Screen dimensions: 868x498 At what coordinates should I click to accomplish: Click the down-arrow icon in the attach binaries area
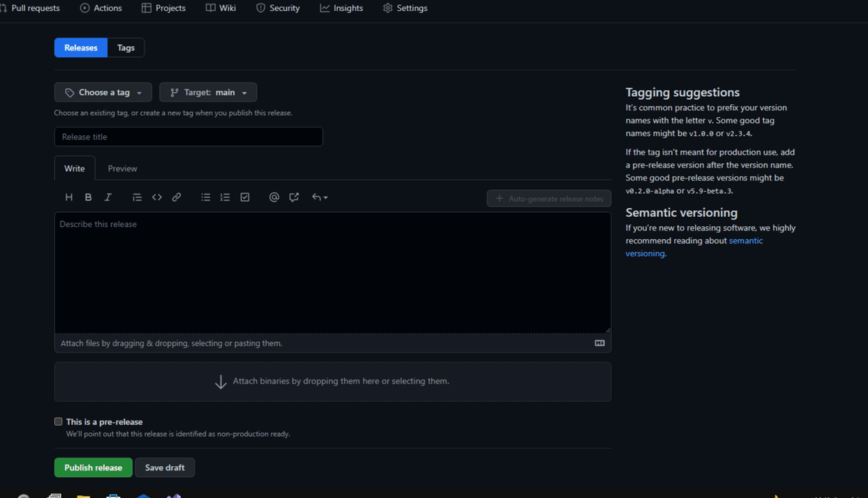click(221, 382)
